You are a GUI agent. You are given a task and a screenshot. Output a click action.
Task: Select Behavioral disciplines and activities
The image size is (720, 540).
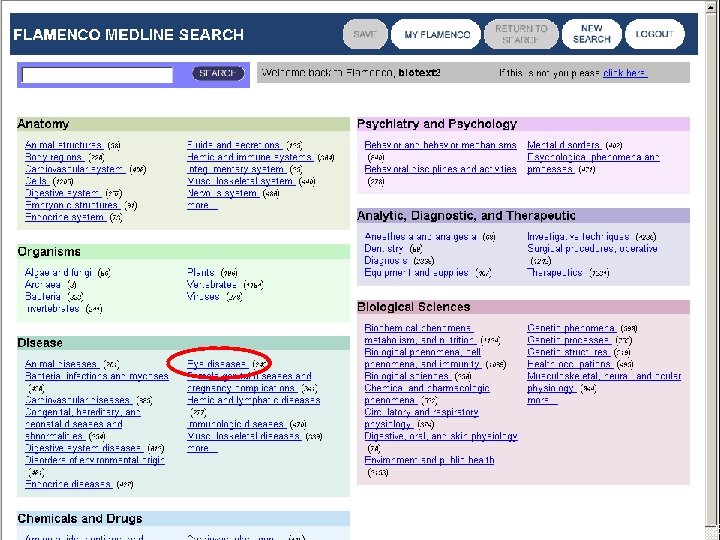tap(440, 169)
